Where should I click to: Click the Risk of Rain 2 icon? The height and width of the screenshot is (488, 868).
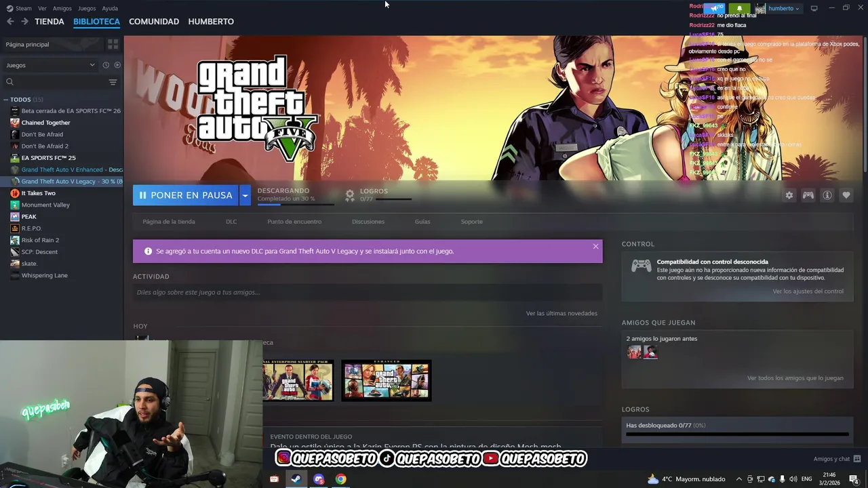15,240
